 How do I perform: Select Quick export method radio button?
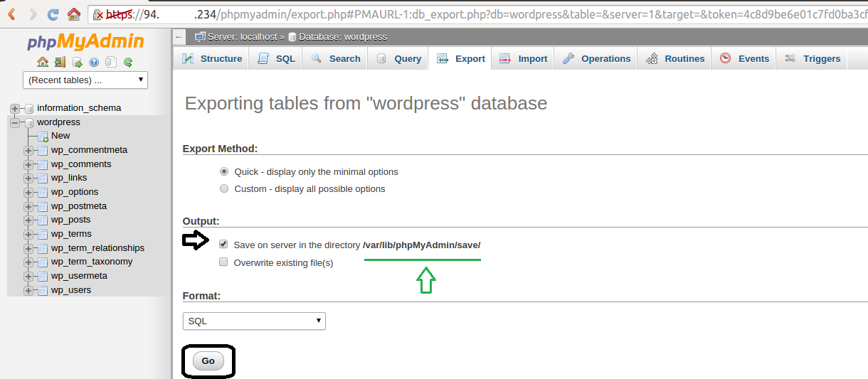coord(224,171)
